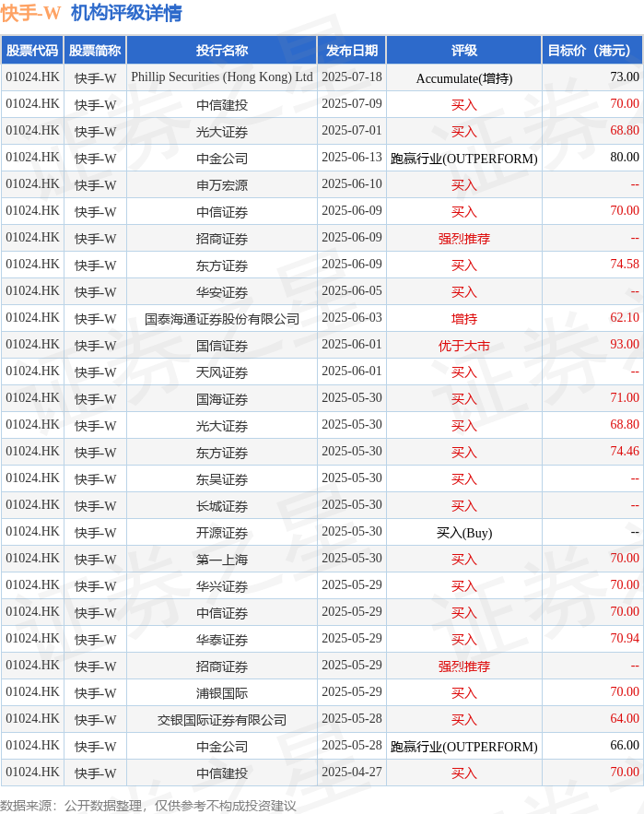Select the 华兴证券 cell
The width and height of the screenshot is (644, 814).
click(222, 586)
